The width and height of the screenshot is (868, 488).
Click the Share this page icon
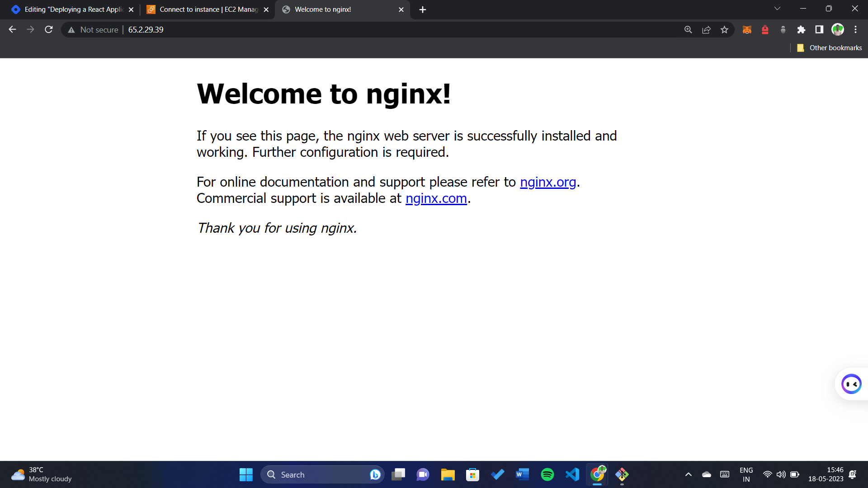[x=706, y=30]
